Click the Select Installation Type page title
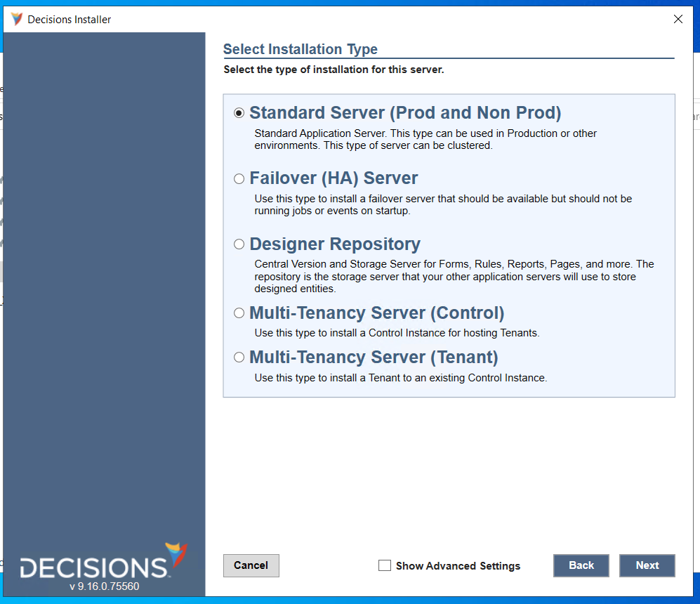Image resolution: width=700 pixels, height=604 pixels. [301, 49]
